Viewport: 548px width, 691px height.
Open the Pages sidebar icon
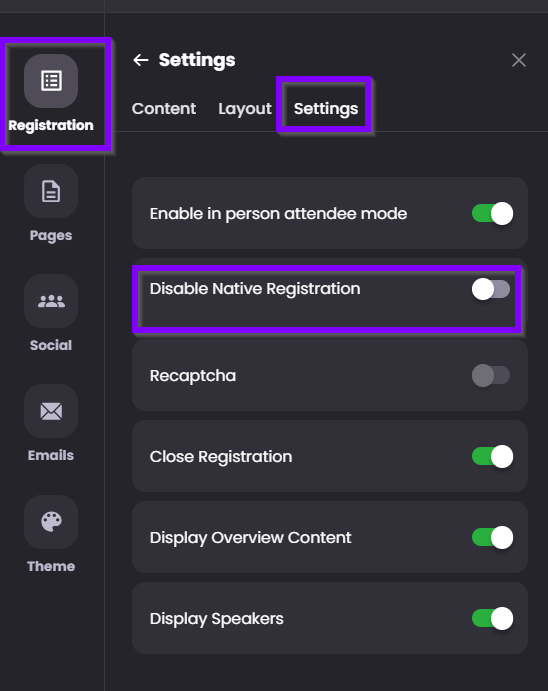[x=51, y=191]
